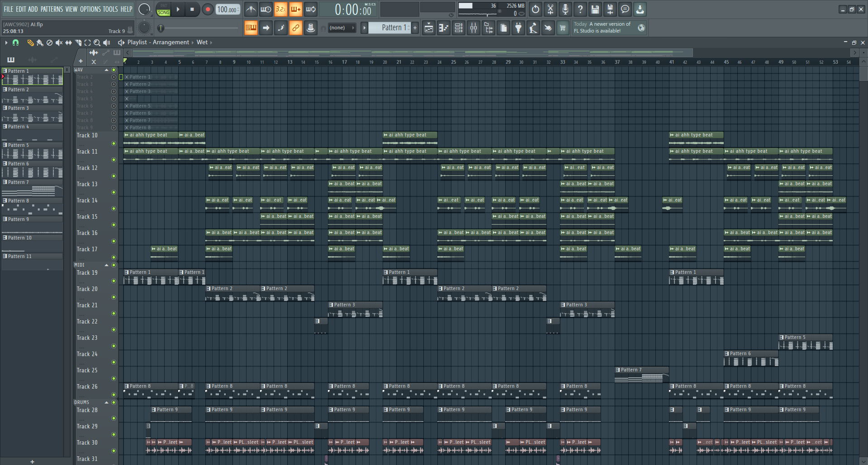Select the zoom magnifier tool
Image resolution: width=868 pixels, height=465 pixels.
coord(97,42)
